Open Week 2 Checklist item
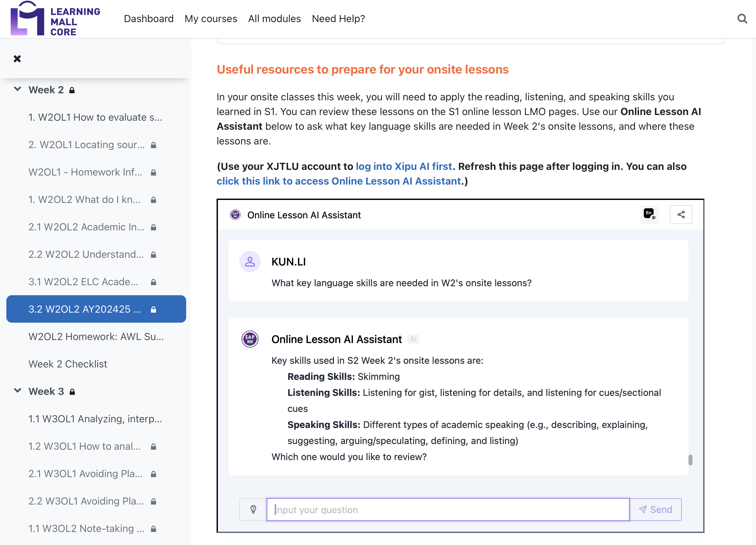The height and width of the screenshot is (545, 756). (68, 364)
